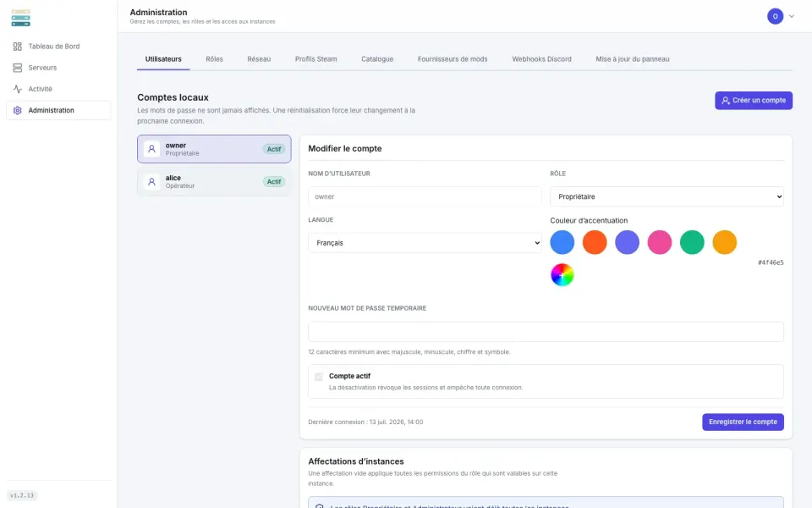Select the orange-red accent color swatch
812x508 pixels.
click(x=595, y=243)
